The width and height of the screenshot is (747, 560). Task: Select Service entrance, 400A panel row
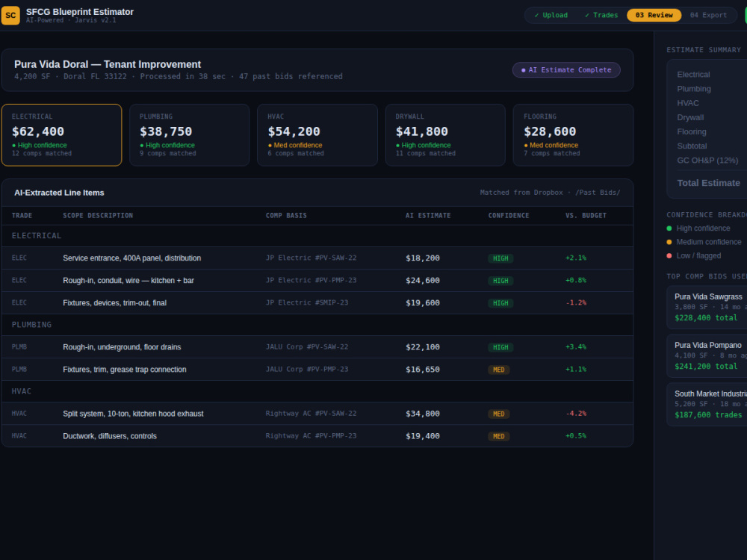coord(317,258)
